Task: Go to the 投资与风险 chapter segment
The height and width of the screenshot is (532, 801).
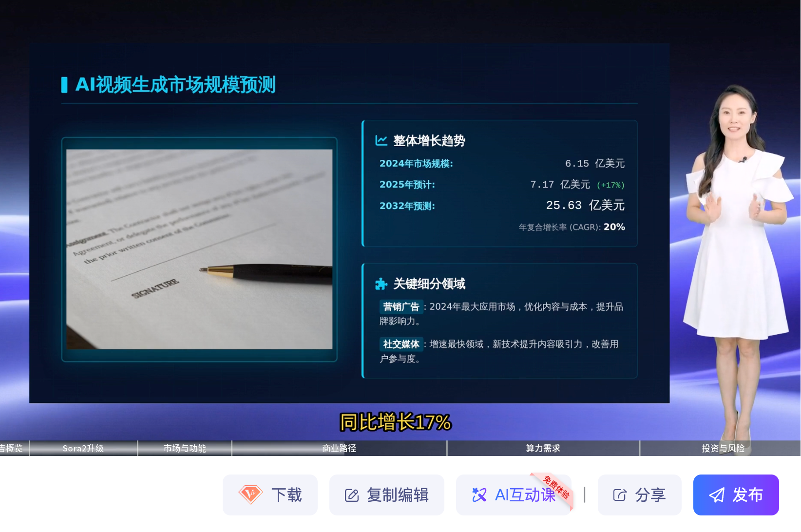Action: [723, 448]
